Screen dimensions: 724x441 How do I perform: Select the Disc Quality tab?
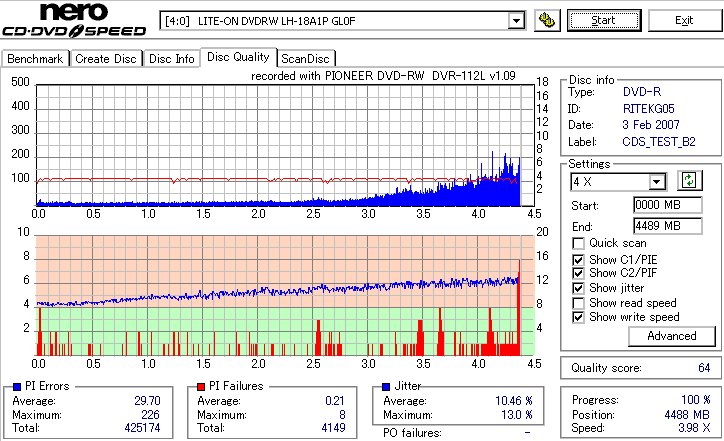pyautogui.click(x=238, y=57)
